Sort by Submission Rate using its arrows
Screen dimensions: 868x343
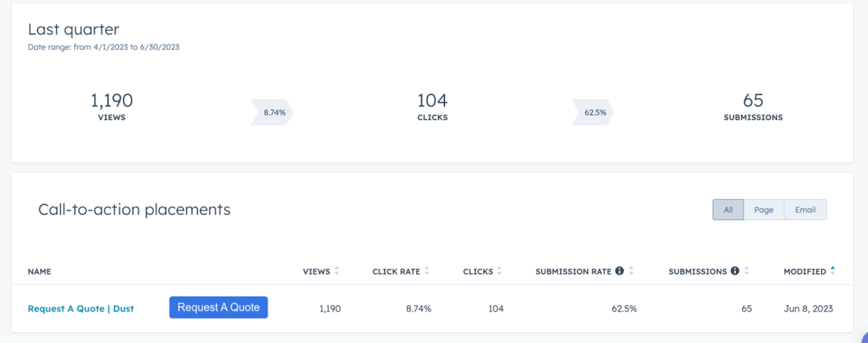631,271
